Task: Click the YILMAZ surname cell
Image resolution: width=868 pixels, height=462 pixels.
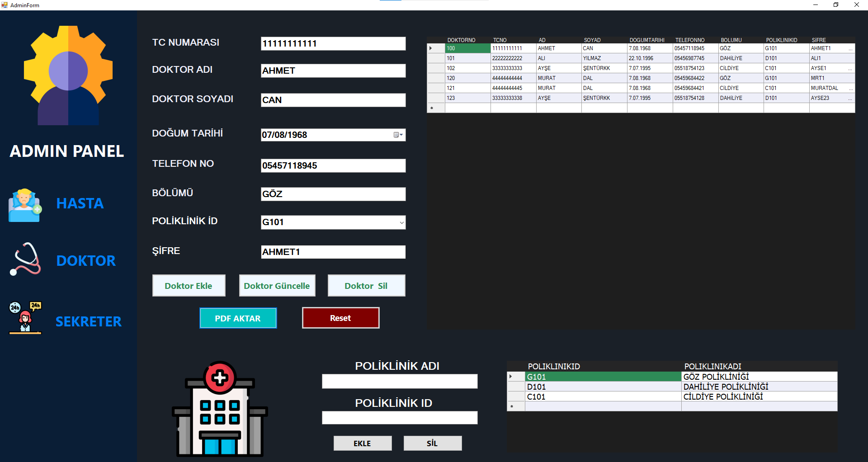Action: (x=604, y=58)
